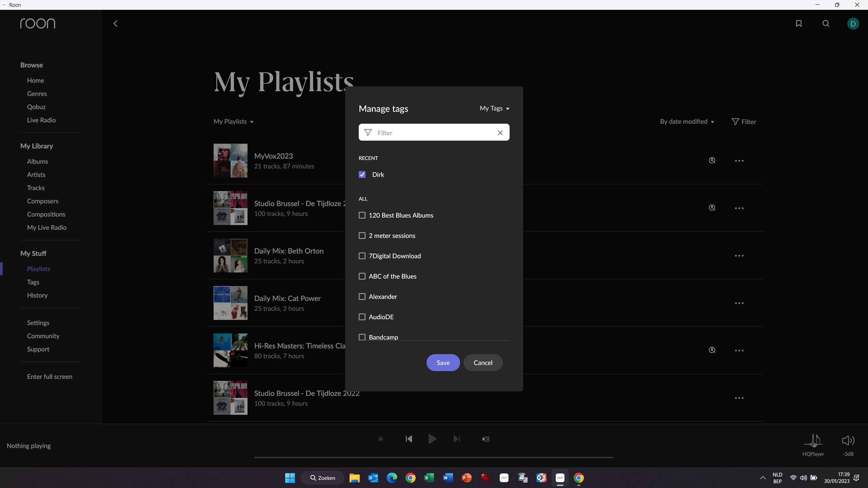Open search with the magnifier icon

pos(826,23)
